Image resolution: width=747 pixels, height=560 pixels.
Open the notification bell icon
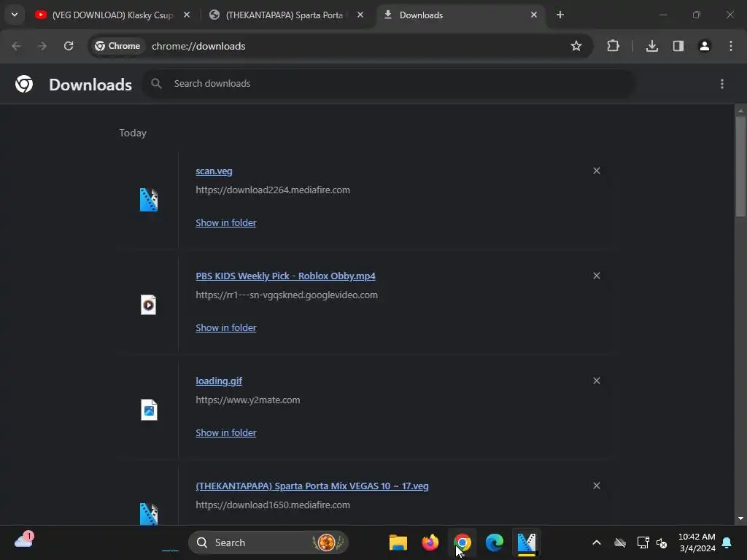[x=727, y=542]
